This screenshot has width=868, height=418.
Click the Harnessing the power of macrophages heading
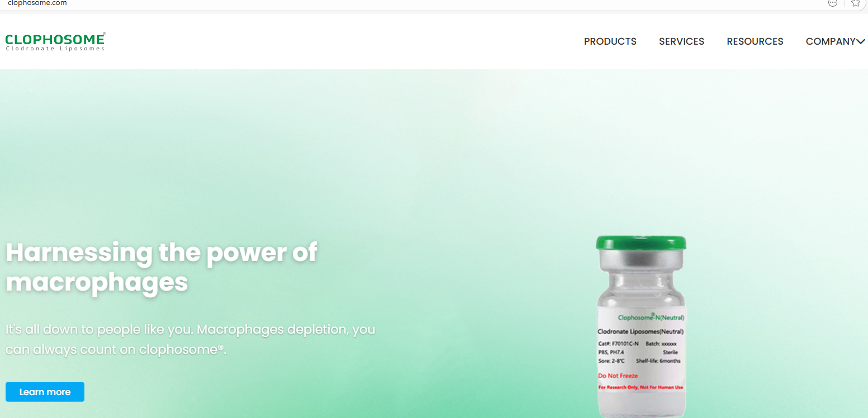click(x=162, y=267)
